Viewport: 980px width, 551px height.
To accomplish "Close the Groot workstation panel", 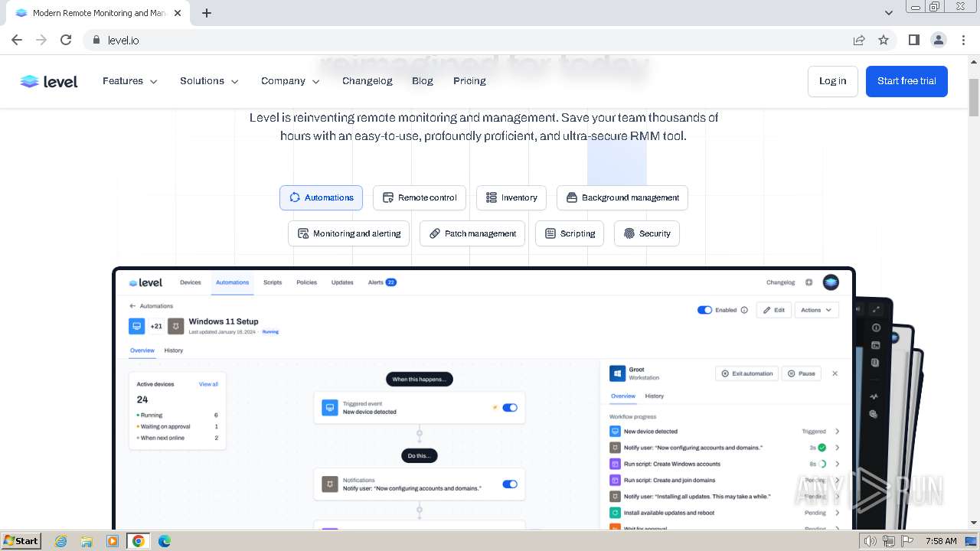I will click(x=835, y=373).
